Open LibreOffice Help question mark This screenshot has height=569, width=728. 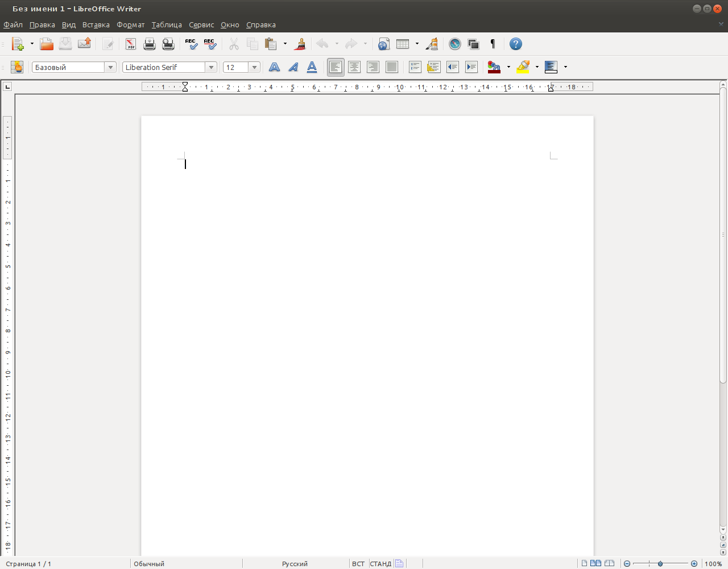click(x=515, y=44)
